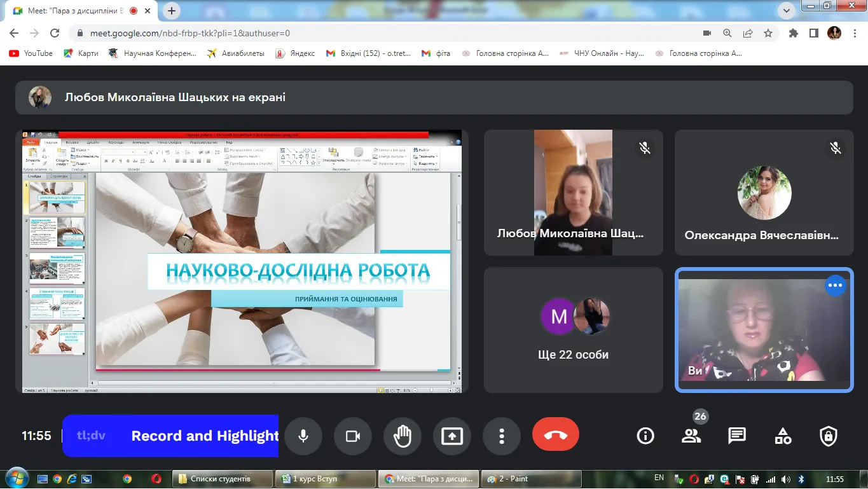Select Любов Миколаївна Шац... video tile
Viewport: 868px width, 489px height.
pyautogui.click(x=573, y=193)
